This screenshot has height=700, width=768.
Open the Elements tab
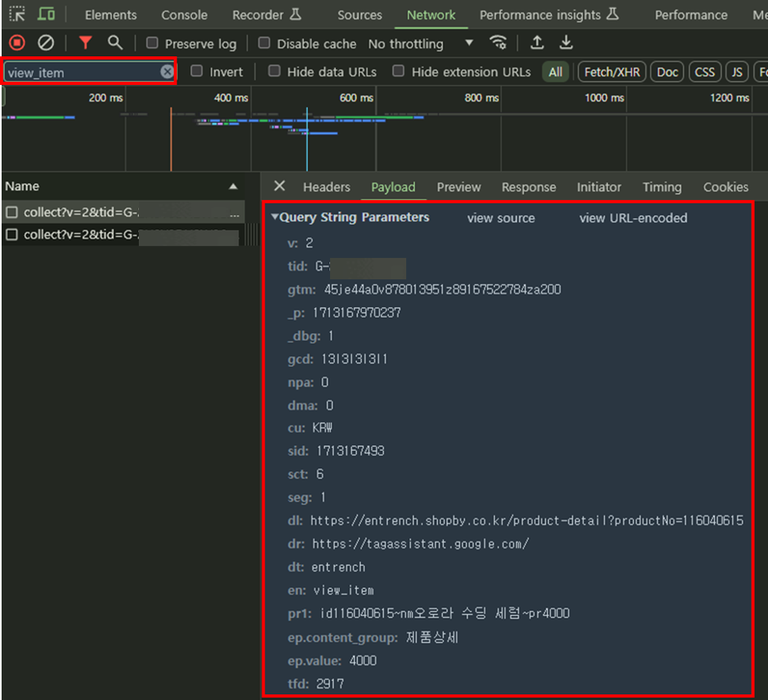(110, 16)
